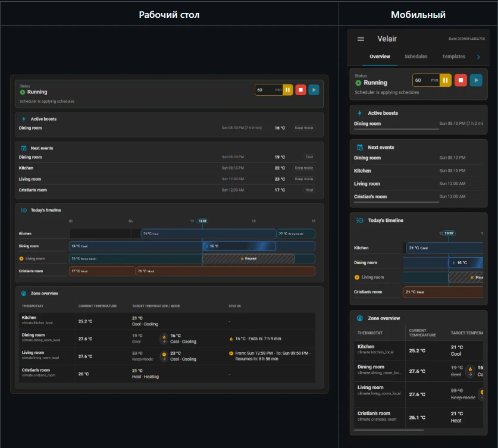
Task: Click the mobile 60 min duration input
Action: pyautogui.click(x=426, y=80)
